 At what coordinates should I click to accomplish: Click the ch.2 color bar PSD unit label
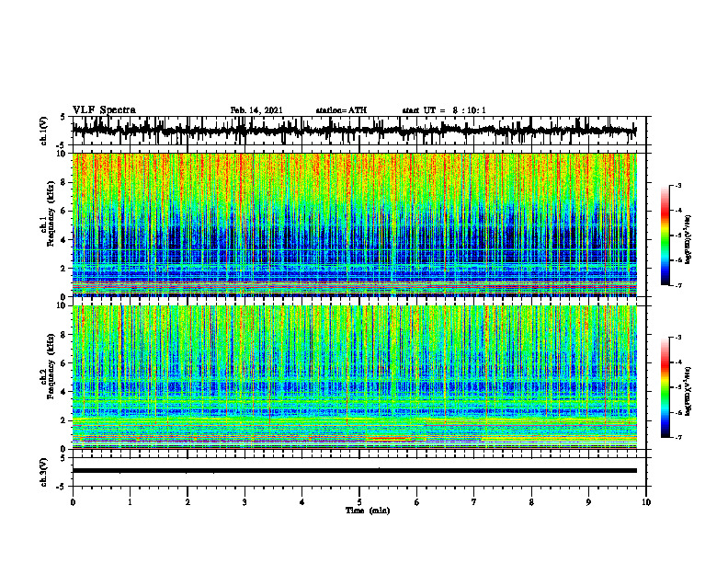click(688, 390)
